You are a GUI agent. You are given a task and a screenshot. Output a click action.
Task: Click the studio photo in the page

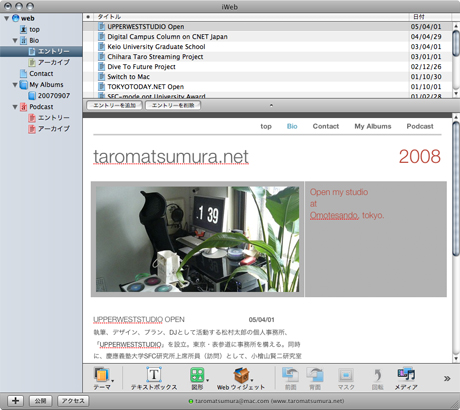coord(197,239)
